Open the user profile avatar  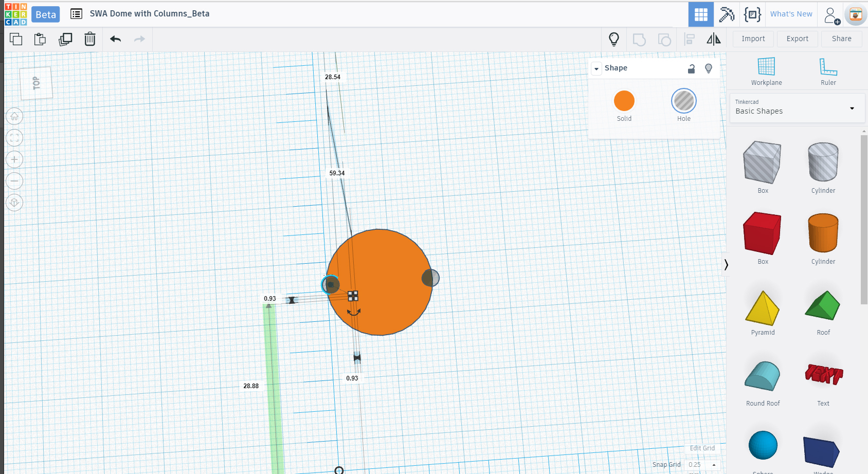coord(856,15)
